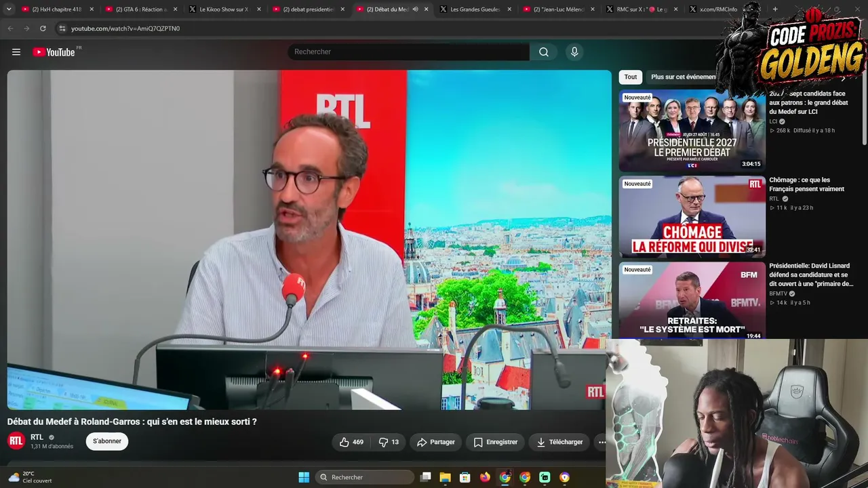
Task: View site information next to the URL
Action: point(62,28)
